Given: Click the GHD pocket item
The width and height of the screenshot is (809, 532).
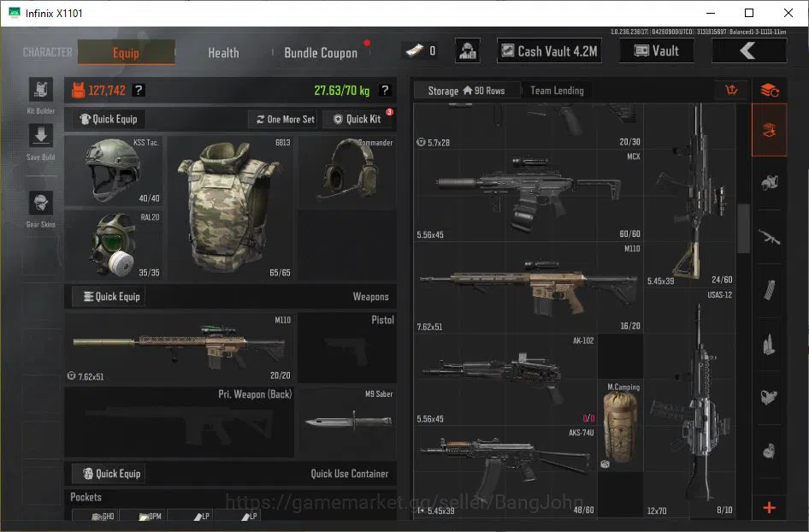Looking at the screenshot, I should (96, 516).
